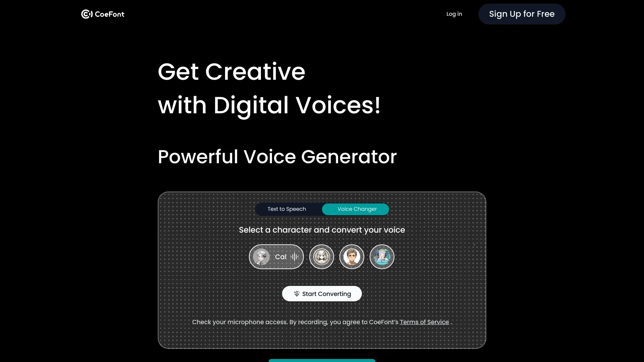Click the audio waveform indicator icon
The height and width of the screenshot is (362, 644).
click(294, 256)
